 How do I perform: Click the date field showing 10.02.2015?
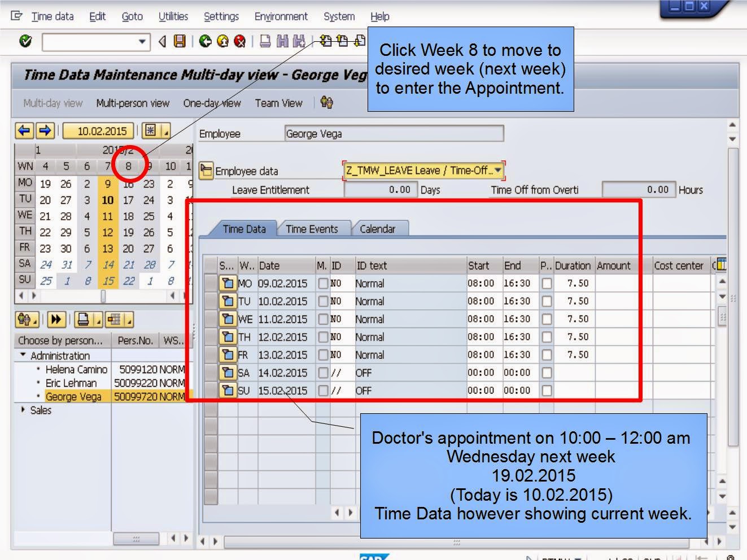[x=99, y=130]
